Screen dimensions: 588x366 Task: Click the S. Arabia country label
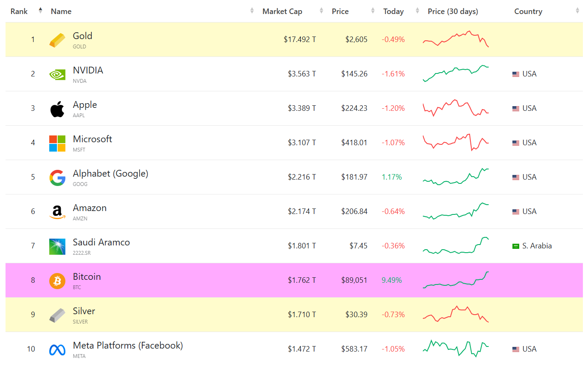(x=537, y=246)
